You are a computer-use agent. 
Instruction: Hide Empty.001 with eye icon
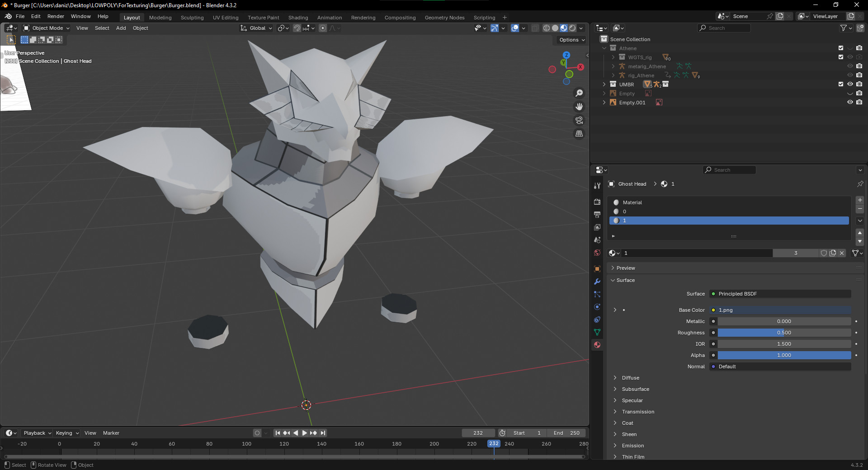point(850,102)
